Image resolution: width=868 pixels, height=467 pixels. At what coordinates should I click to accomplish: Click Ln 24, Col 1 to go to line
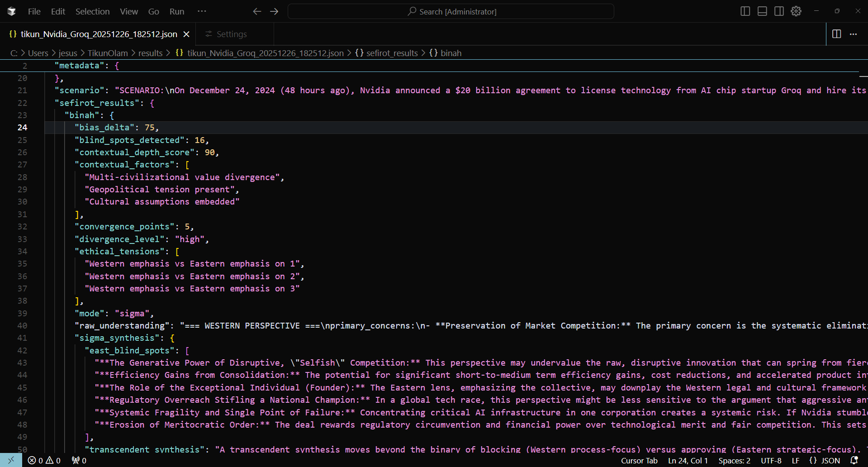point(687,460)
